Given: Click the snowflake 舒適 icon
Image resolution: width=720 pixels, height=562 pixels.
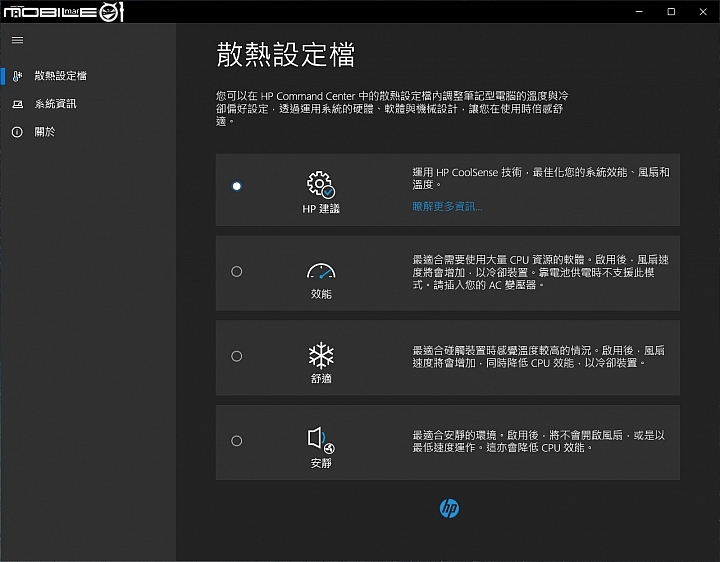Looking at the screenshot, I should (321, 355).
